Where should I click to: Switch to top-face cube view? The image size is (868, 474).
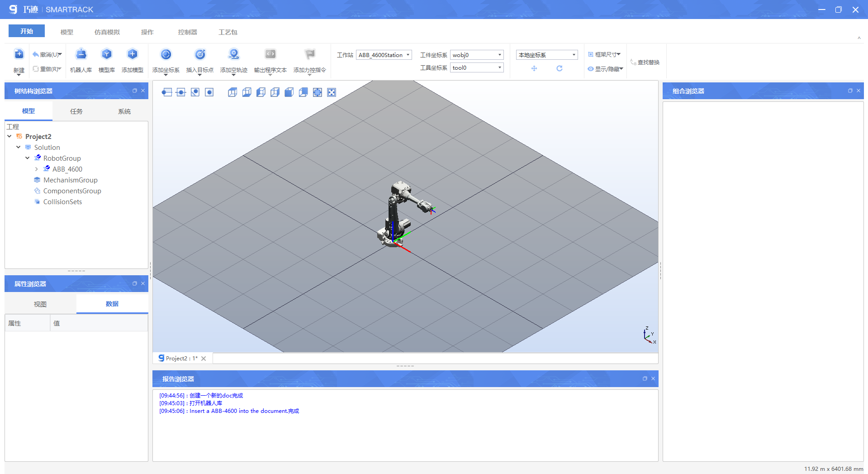coord(232,92)
